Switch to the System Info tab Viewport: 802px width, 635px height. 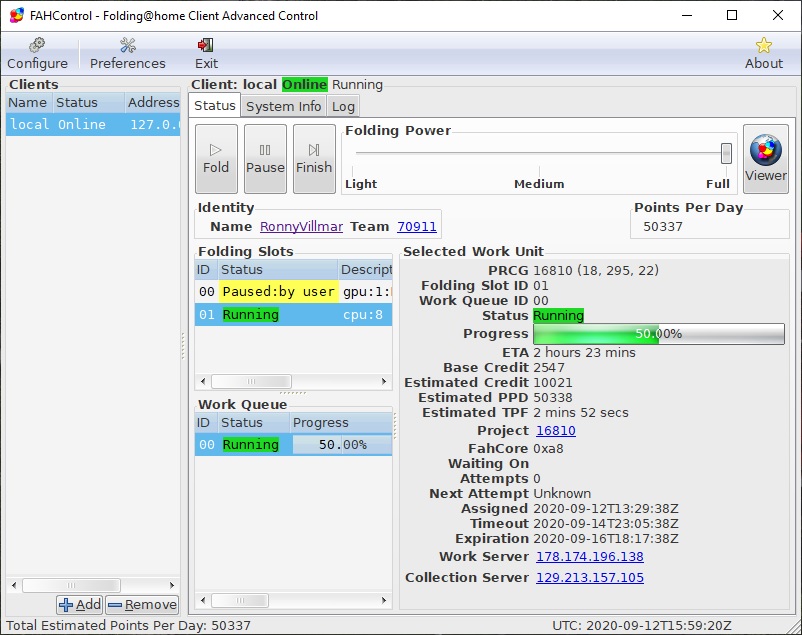click(x=283, y=106)
